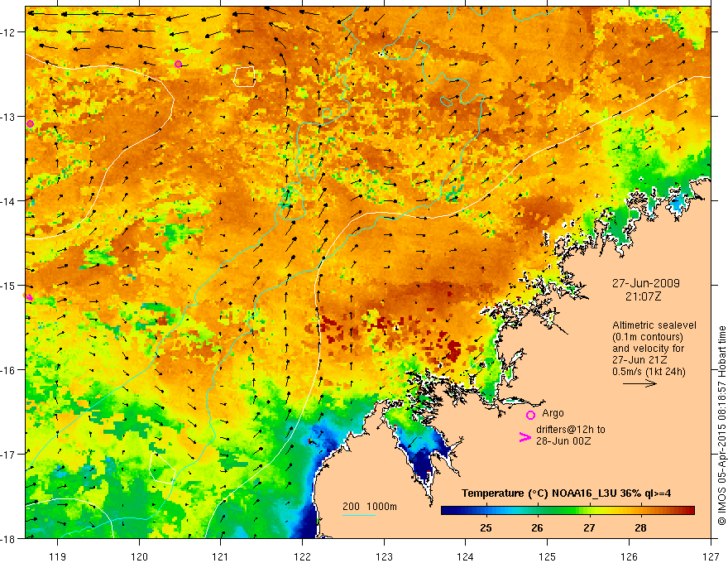Click longitude axis label 120
728x563 pixels.
pyautogui.click(x=139, y=557)
